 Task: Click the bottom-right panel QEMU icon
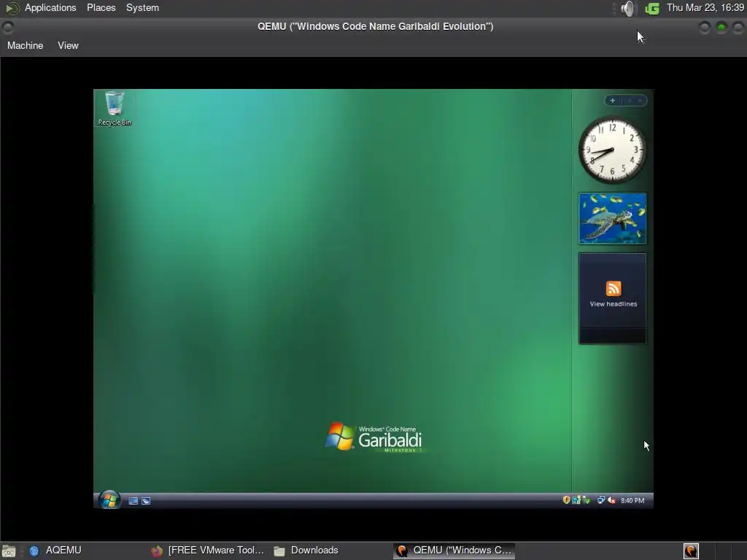[691, 551]
